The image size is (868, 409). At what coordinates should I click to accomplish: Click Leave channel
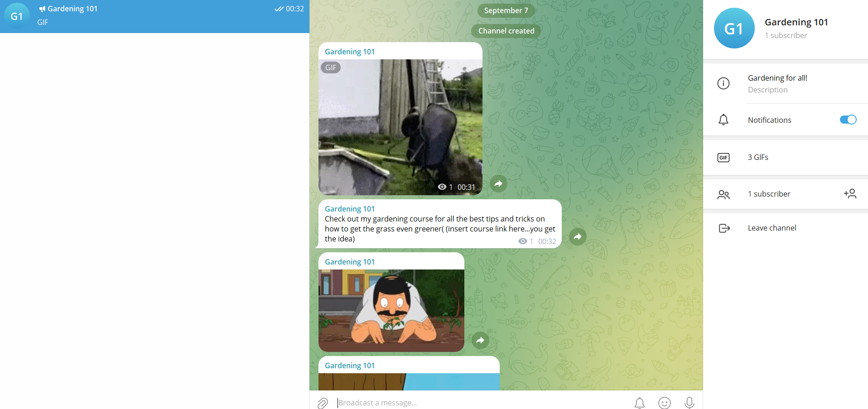click(772, 228)
